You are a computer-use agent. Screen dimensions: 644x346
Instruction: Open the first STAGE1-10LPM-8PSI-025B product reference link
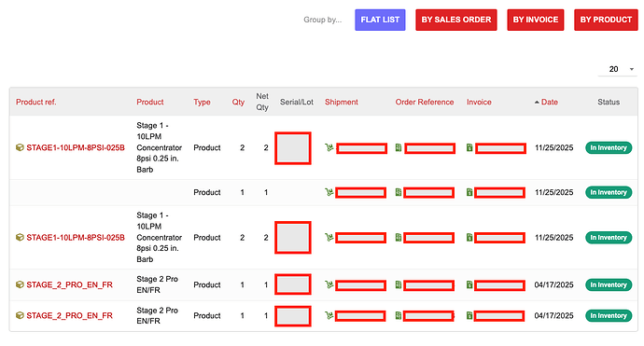click(76, 147)
